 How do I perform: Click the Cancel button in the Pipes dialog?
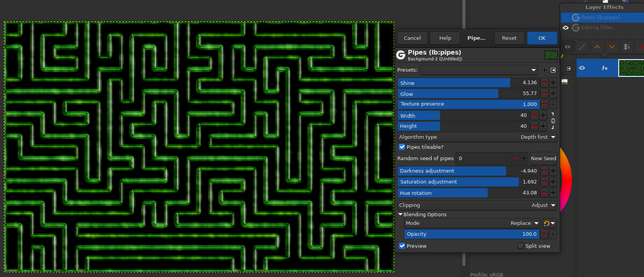pos(412,38)
